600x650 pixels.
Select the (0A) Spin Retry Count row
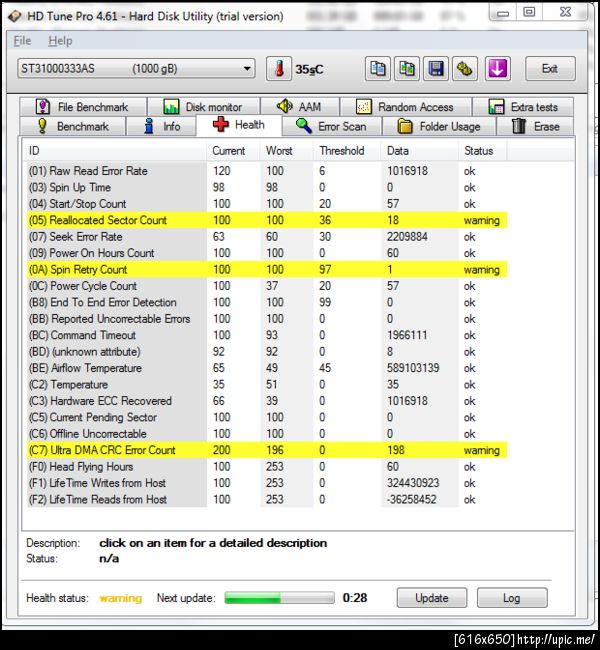pyautogui.click(x=267, y=269)
